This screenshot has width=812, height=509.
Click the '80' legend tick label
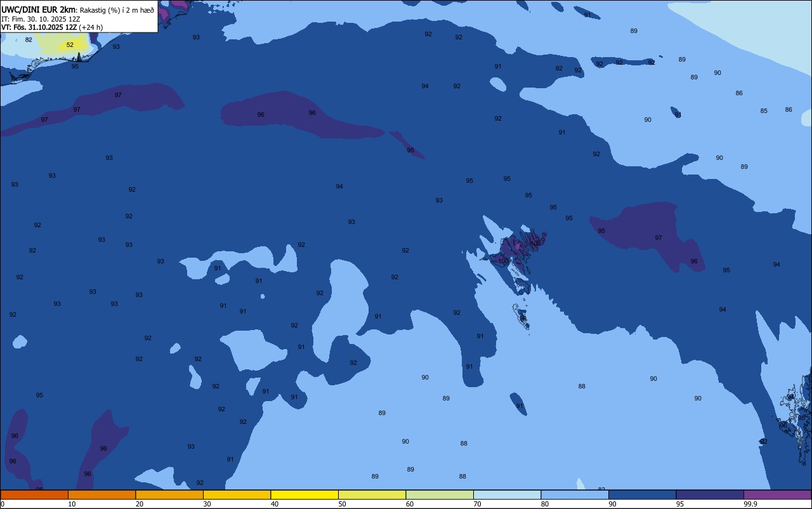545,504
